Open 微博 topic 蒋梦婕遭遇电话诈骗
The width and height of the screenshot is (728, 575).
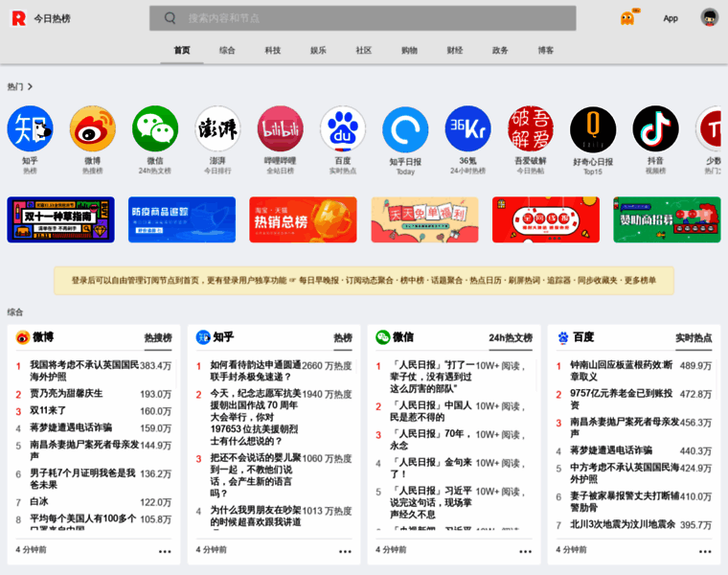click(x=71, y=427)
